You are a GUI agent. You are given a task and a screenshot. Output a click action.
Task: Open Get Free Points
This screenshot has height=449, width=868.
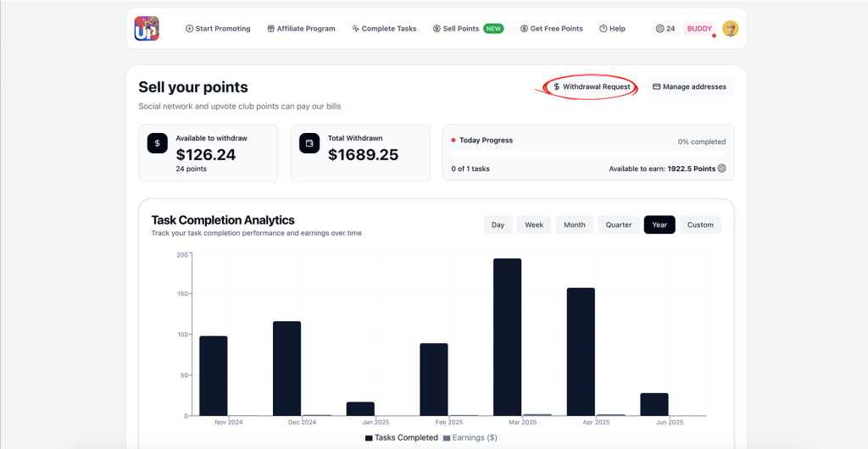[551, 28]
